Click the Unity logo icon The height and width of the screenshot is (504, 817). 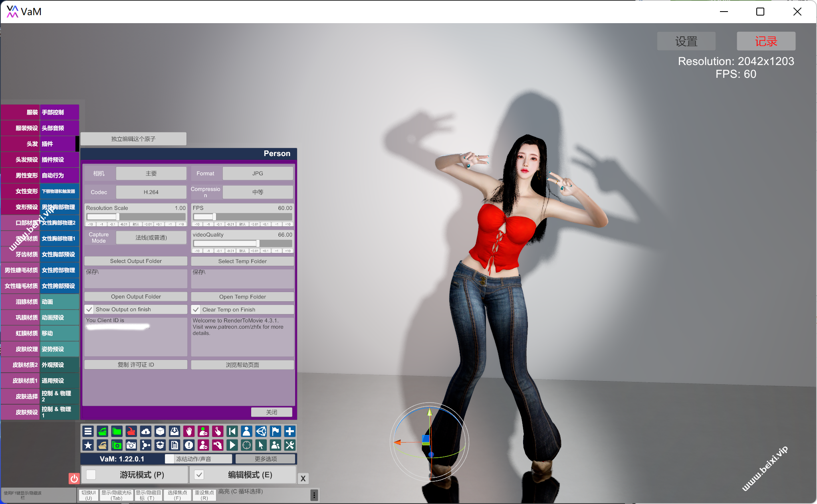(261, 431)
